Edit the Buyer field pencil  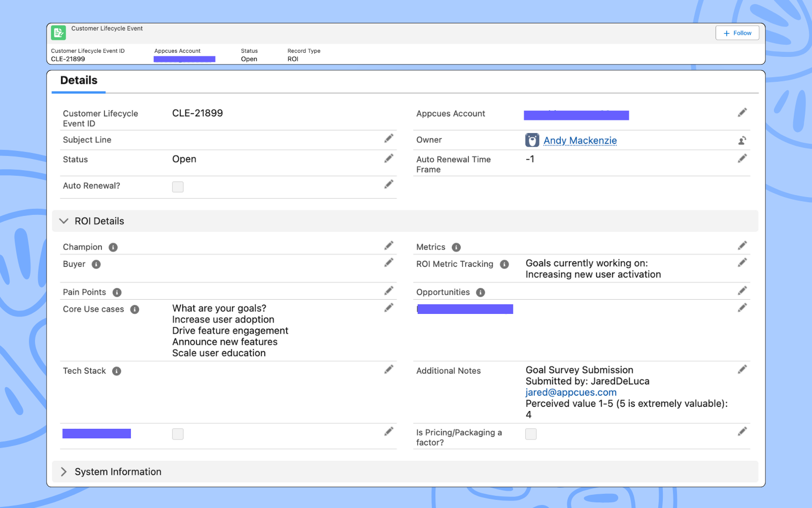coord(389,262)
